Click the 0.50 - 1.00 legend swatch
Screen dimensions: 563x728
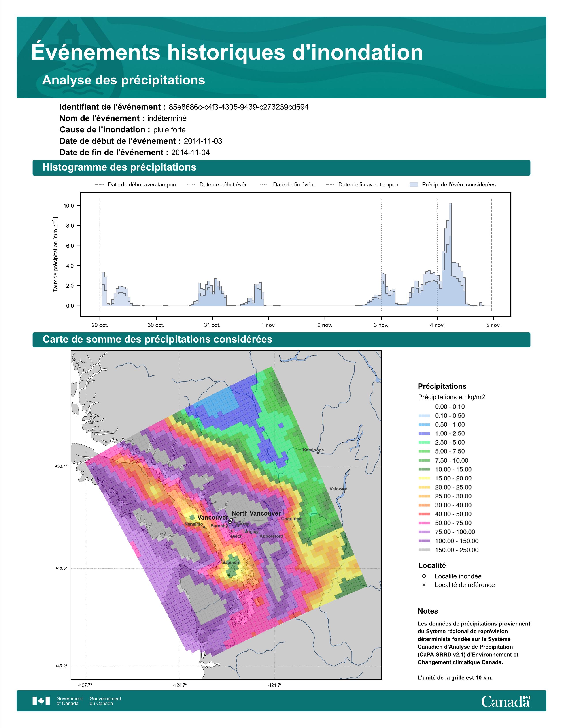tap(424, 425)
